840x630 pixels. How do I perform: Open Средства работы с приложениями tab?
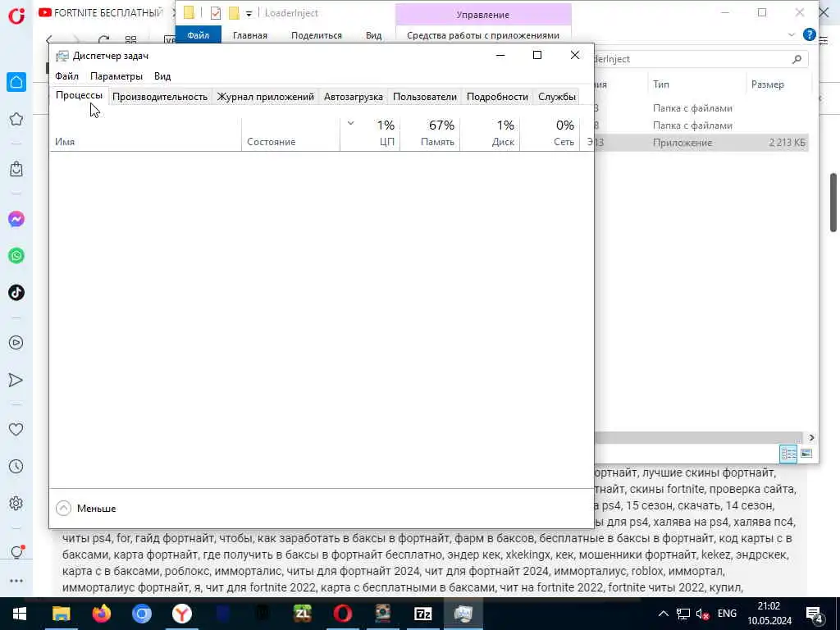coord(482,35)
